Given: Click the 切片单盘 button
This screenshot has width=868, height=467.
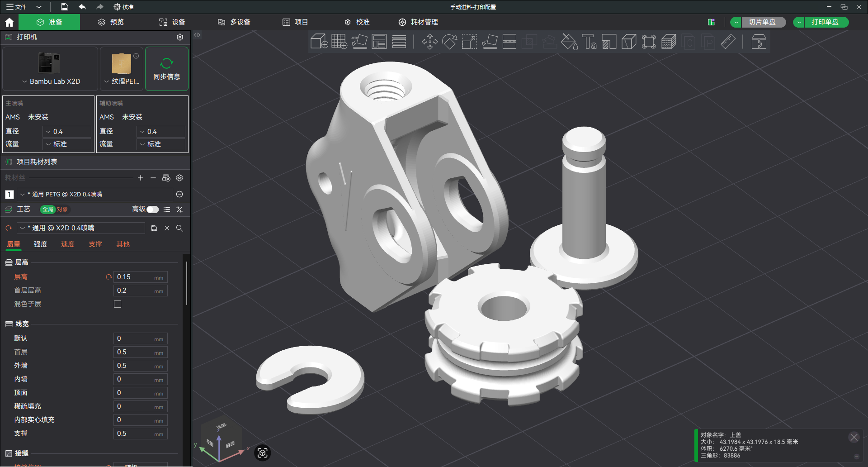Looking at the screenshot, I should [x=763, y=22].
